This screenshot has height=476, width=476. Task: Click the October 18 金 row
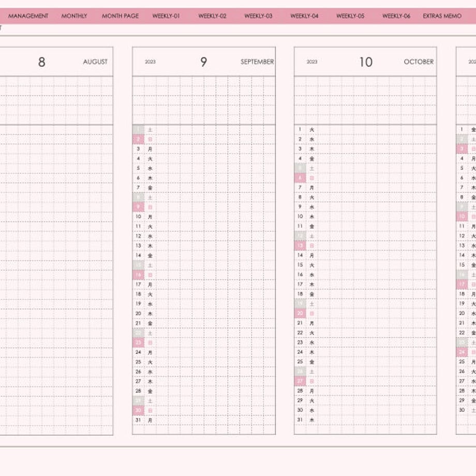365,294
